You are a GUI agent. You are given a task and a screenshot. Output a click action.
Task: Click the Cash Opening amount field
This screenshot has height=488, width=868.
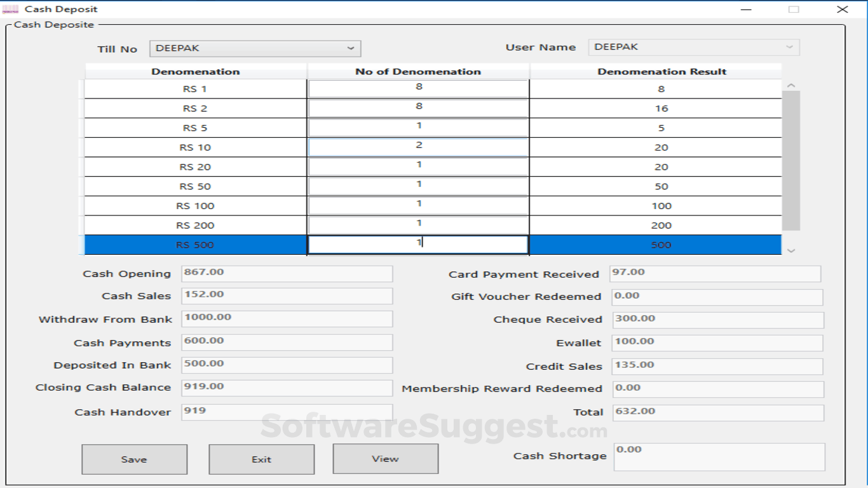click(x=286, y=273)
